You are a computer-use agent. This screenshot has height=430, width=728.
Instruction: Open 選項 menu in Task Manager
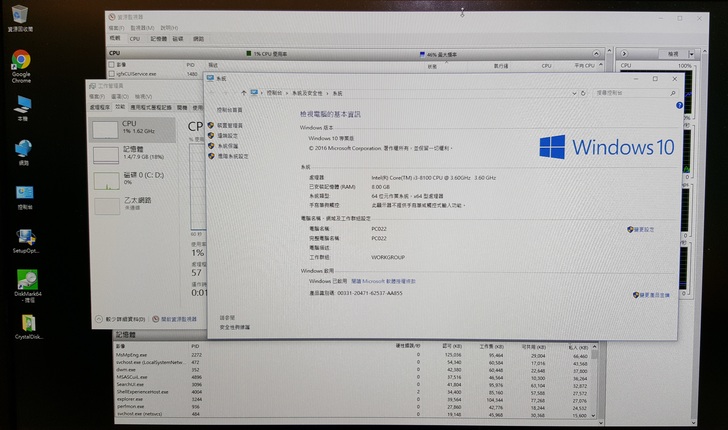[120, 97]
